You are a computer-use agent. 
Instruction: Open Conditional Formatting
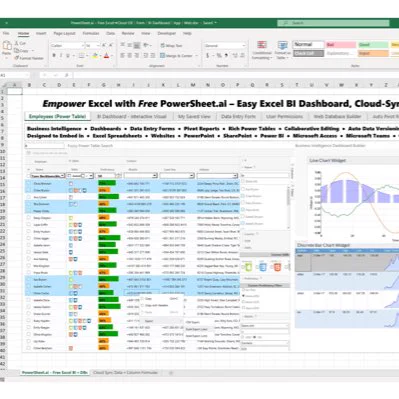pos(262,50)
